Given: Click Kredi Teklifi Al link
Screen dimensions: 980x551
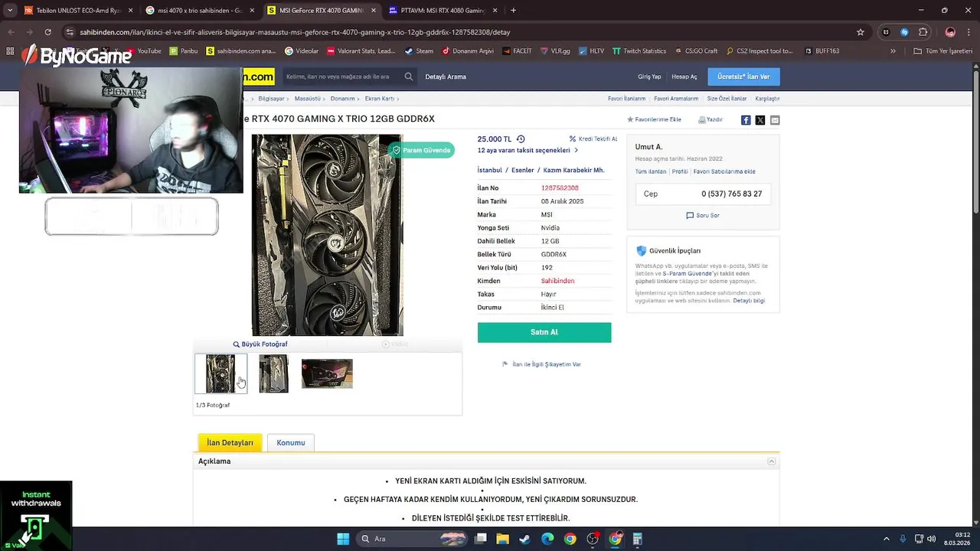Looking at the screenshot, I should pos(593,139).
